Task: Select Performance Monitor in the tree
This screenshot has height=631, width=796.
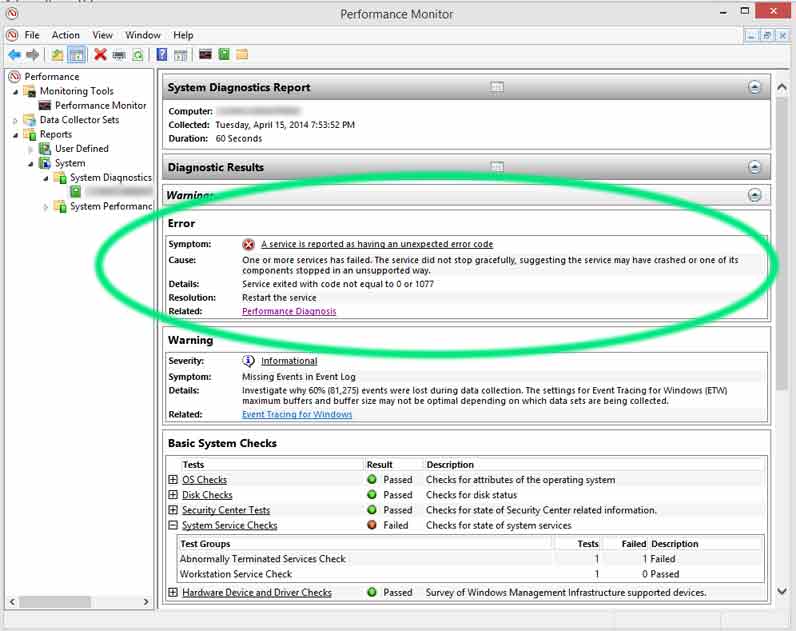Action: point(101,106)
